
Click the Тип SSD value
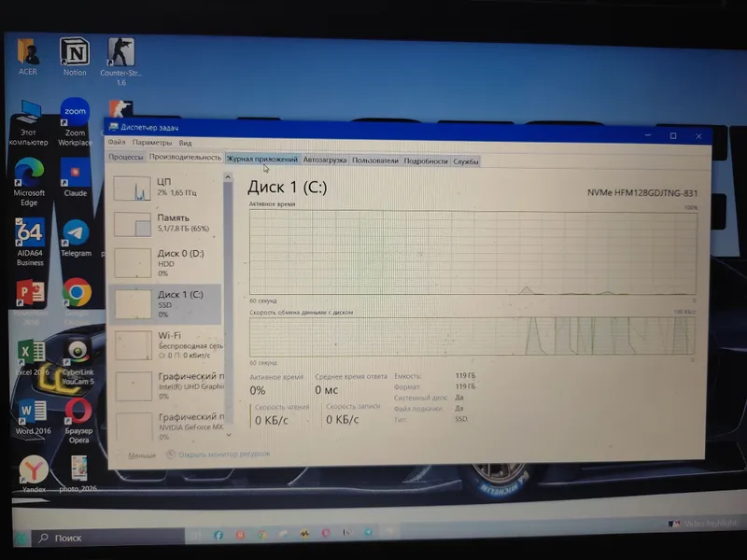pyautogui.click(x=460, y=418)
